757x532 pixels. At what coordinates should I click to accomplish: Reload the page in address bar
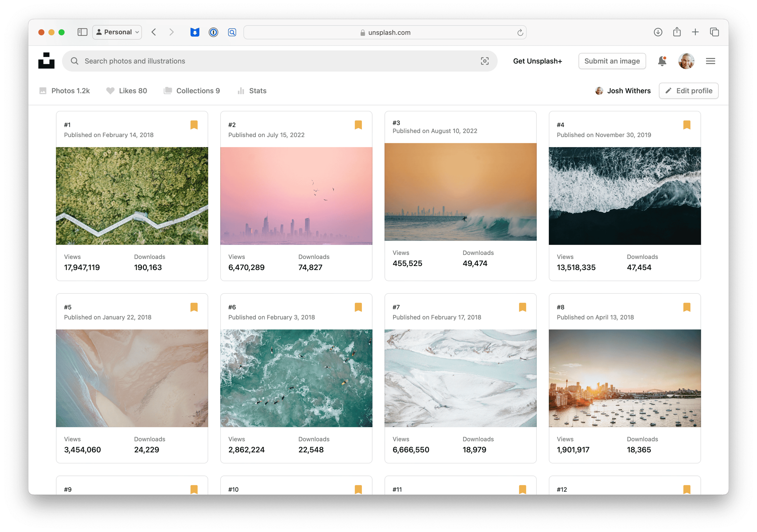click(520, 33)
